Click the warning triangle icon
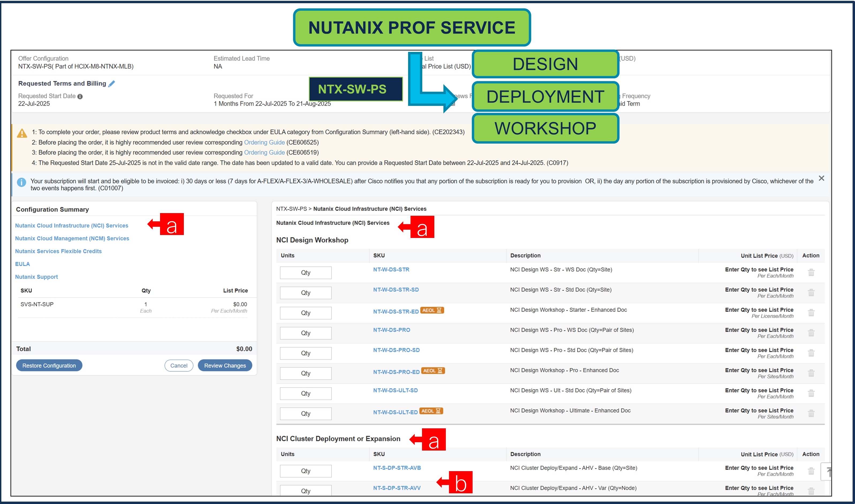Screen dimensions: 855x504 (22, 133)
